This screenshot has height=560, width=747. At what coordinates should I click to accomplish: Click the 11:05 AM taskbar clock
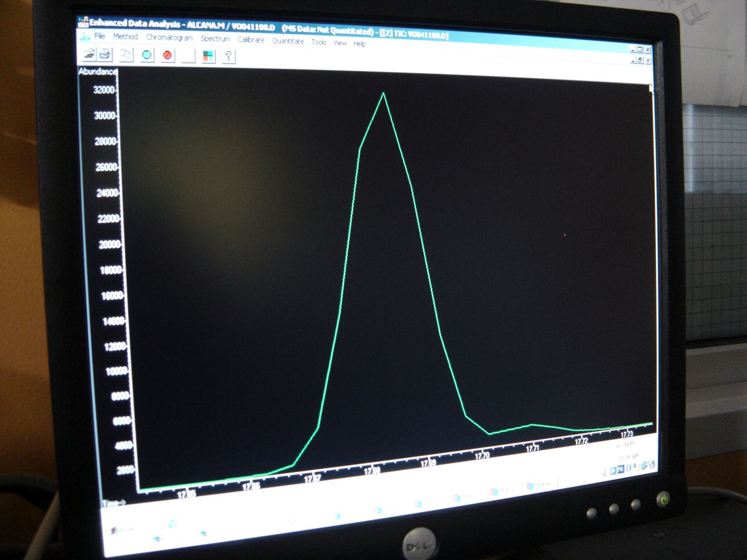[x=628, y=457]
